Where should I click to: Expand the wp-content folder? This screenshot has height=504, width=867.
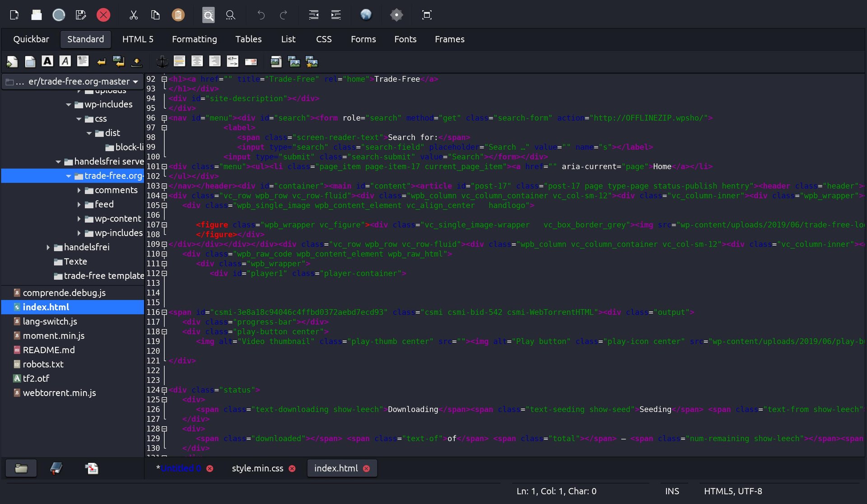pos(79,219)
